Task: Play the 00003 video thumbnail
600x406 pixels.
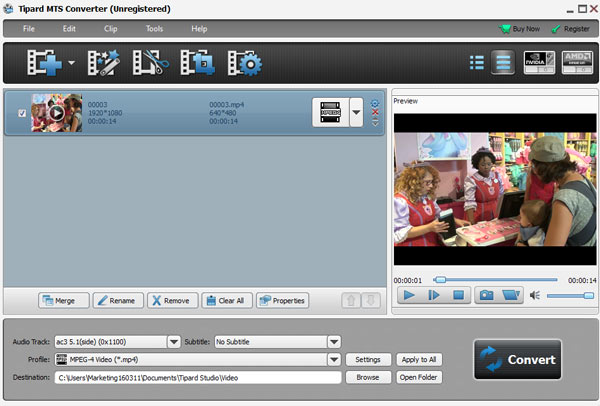Action: [57, 113]
